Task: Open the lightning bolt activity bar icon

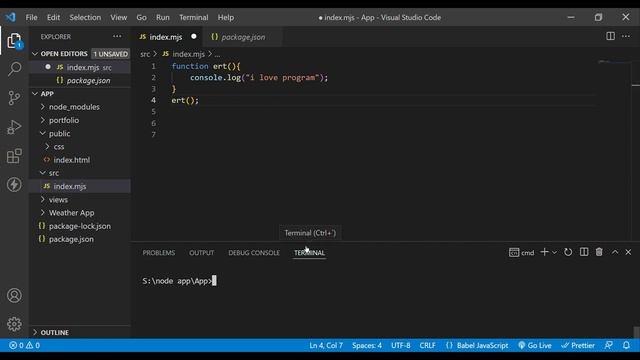Action: tap(14, 184)
